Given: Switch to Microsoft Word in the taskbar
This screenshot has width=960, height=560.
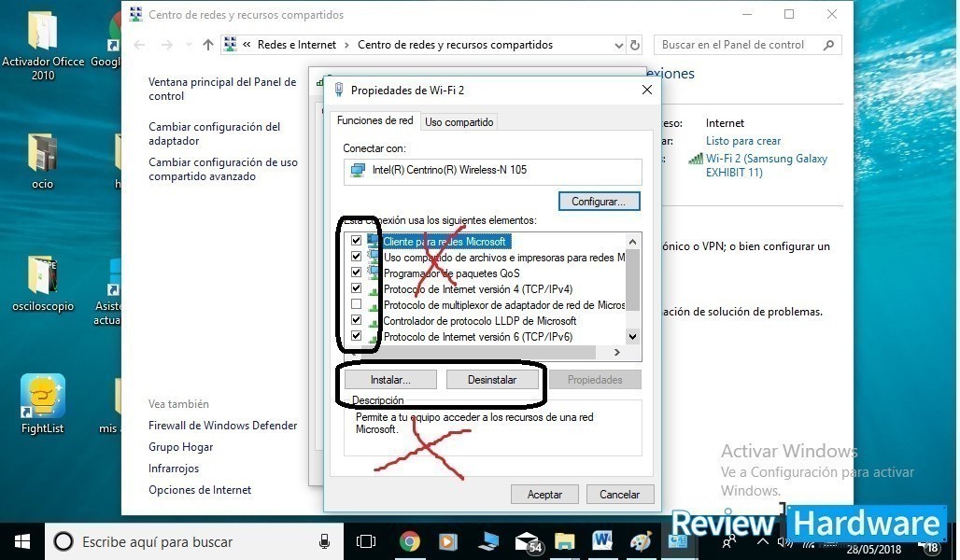Looking at the screenshot, I should [x=602, y=540].
